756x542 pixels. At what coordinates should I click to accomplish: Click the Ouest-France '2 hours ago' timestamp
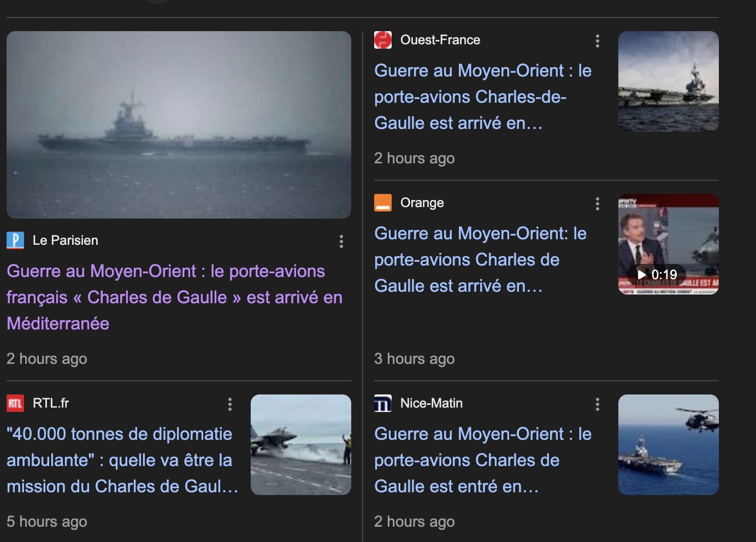click(415, 158)
